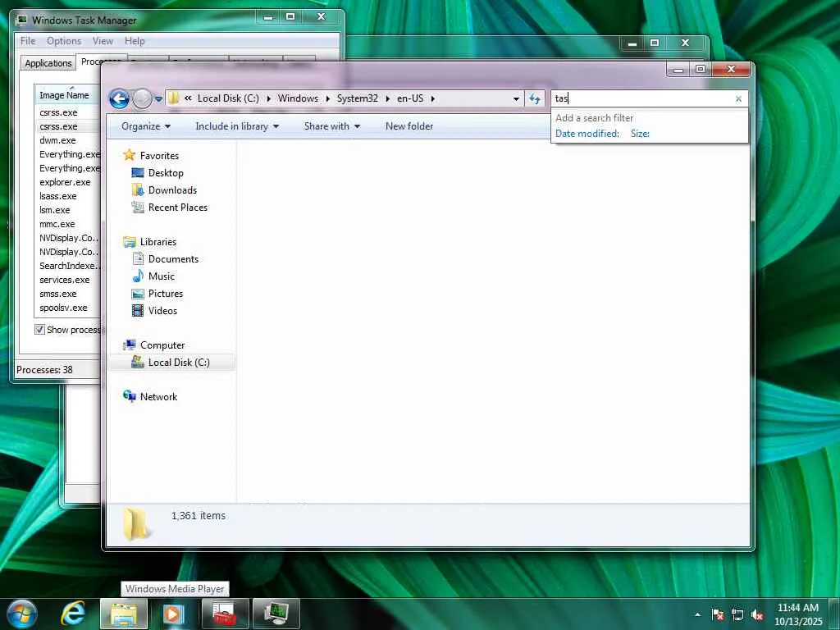Expand the arrow after en-US breadcrumb
This screenshot has height=630, width=840.
[x=433, y=99]
